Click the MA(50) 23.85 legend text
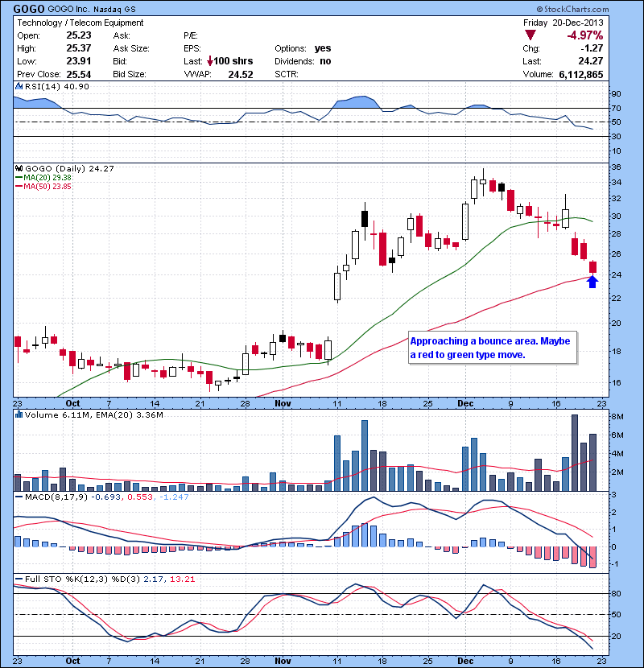Image resolution: width=644 pixels, height=668 pixels. tap(47, 187)
